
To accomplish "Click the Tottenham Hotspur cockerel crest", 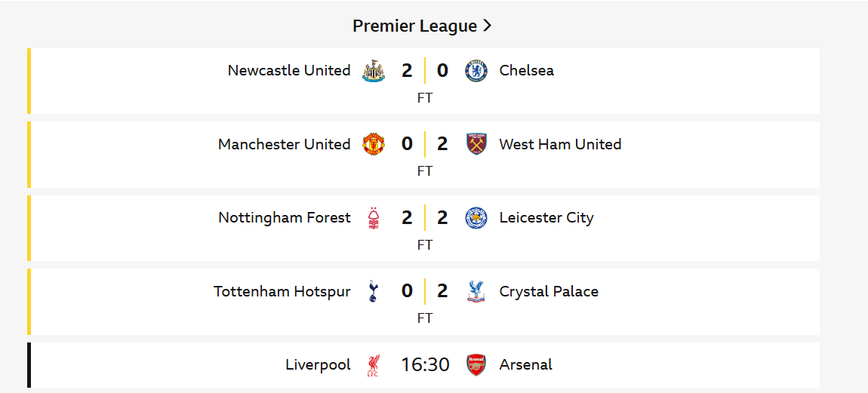I will tap(373, 292).
